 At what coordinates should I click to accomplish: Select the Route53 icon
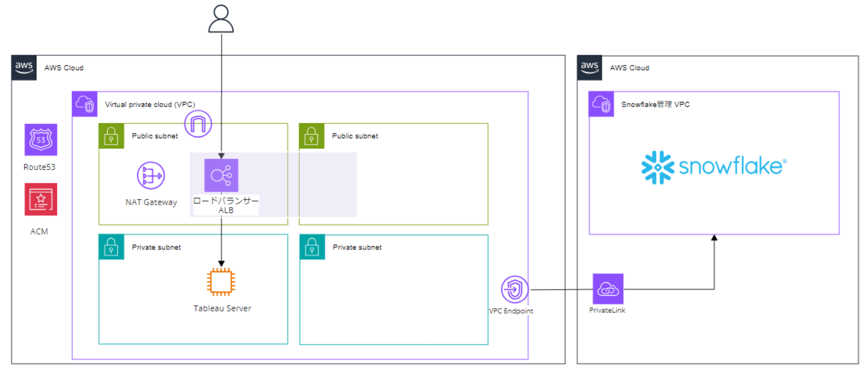click(x=41, y=140)
